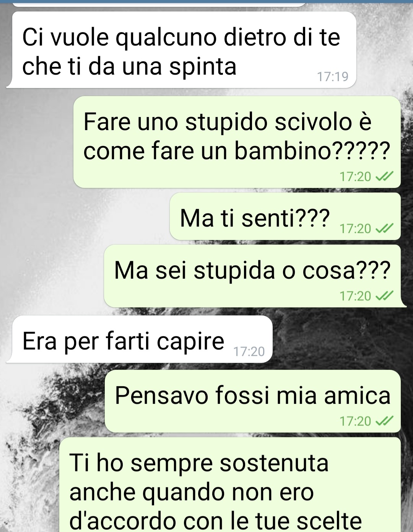This screenshot has width=413, height=532.
Task: Select the "Pensavo fossi mia amica" message
Action: 253,401
